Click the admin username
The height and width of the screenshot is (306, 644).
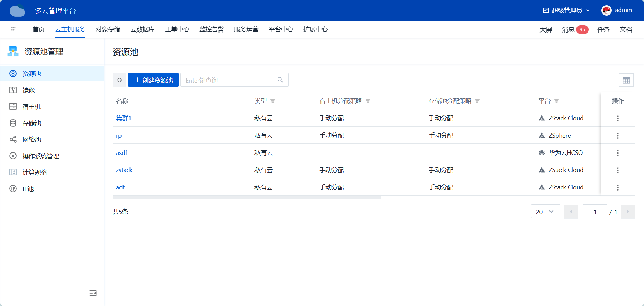click(x=623, y=10)
